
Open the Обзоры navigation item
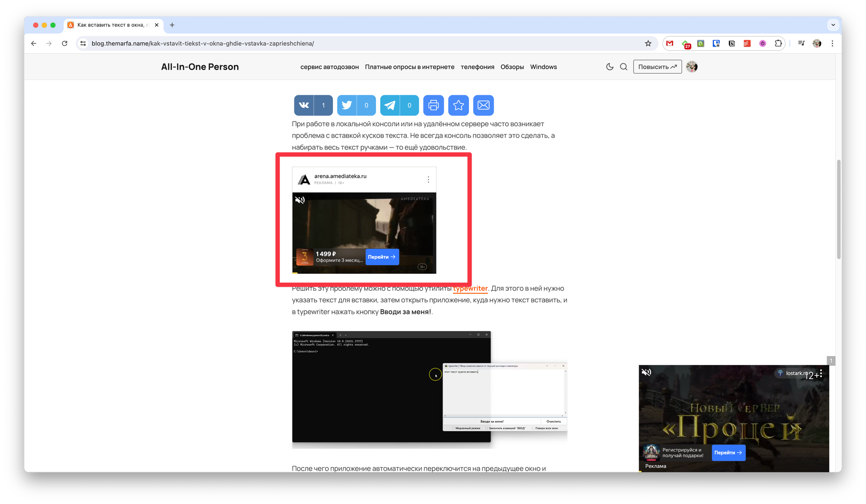point(512,67)
